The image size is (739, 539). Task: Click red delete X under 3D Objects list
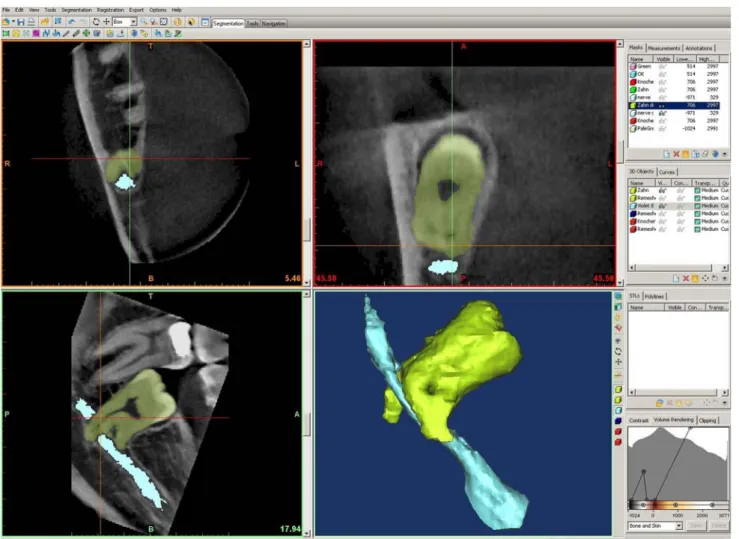point(686,278)
